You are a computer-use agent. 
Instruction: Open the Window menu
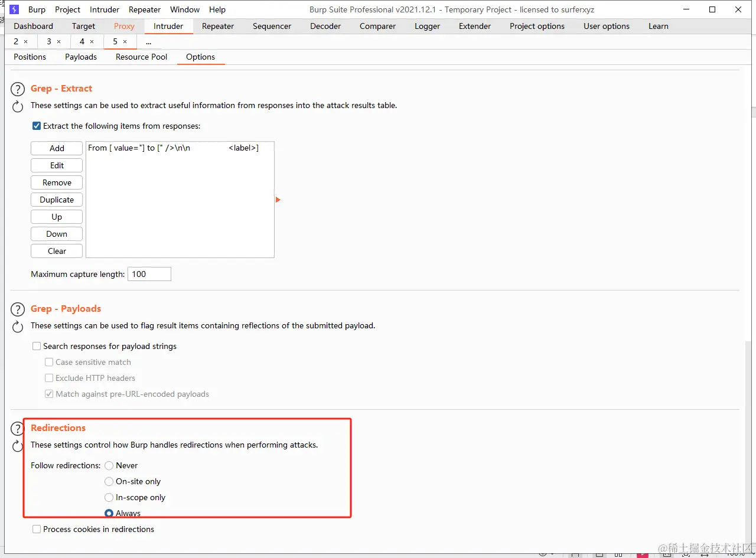tap(185, 9)
